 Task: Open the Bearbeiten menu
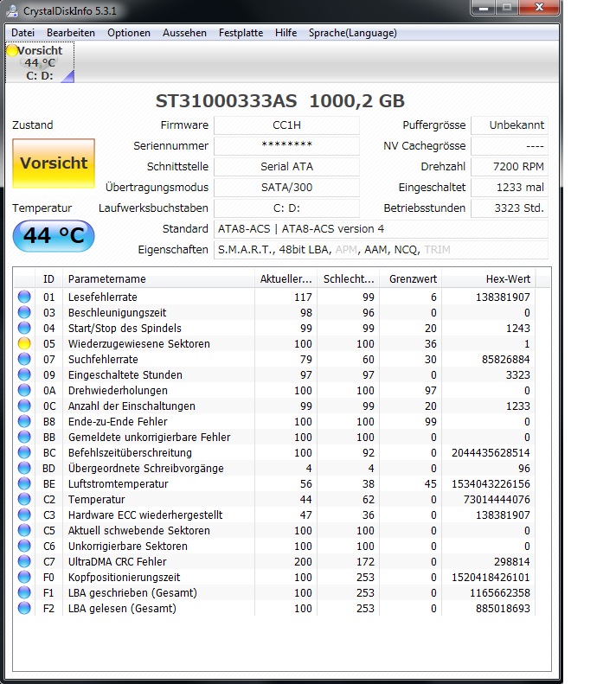click(x=71, y=33)
